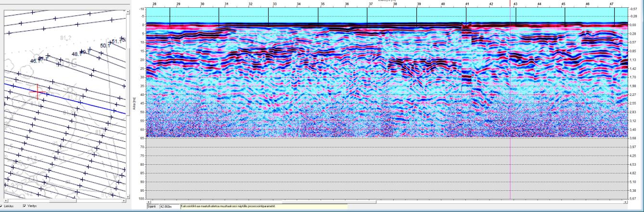Click map line label 48.1
644x212 pixels.
[77, 54]
